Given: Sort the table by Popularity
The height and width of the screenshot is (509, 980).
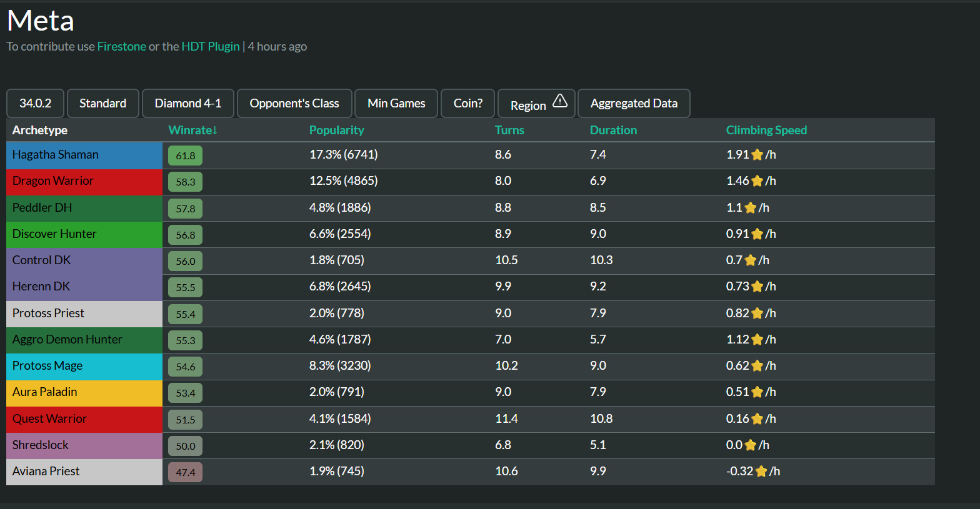Looking at the screenshot, I should pyautogui.click(x=336, y=130).
